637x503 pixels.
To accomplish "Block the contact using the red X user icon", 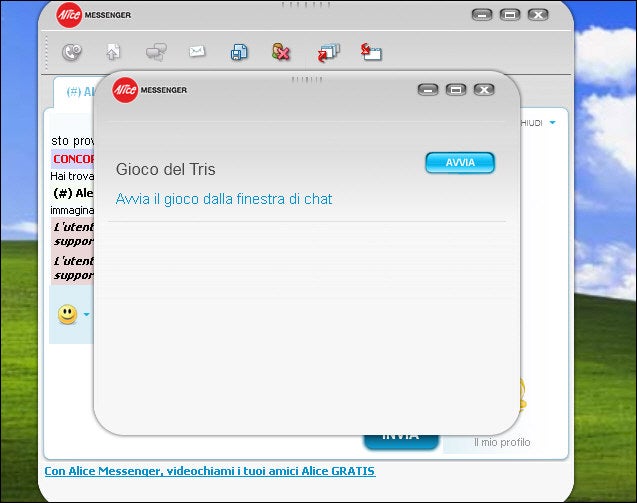I will [x=281, y=52].
